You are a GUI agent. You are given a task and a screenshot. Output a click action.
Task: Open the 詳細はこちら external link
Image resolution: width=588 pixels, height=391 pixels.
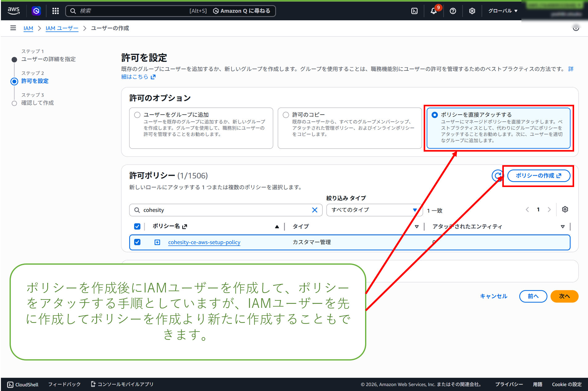pyautogui.click(x=138, y=77)
